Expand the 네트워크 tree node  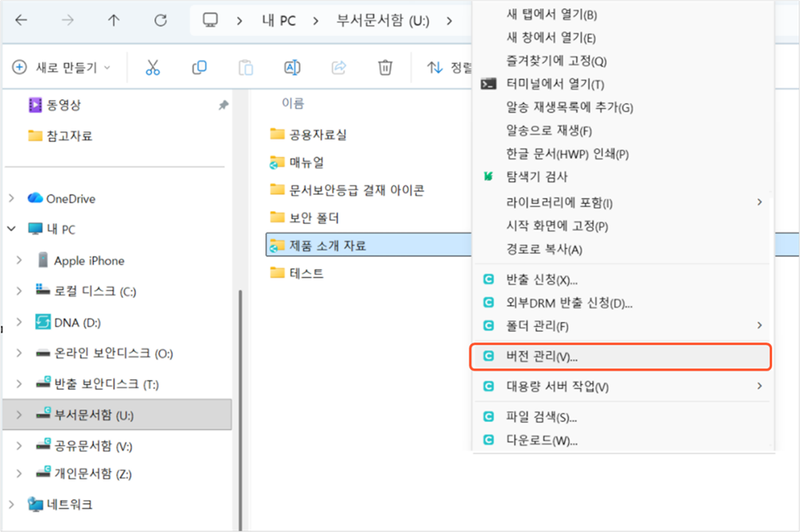click(x=11, y=504)
